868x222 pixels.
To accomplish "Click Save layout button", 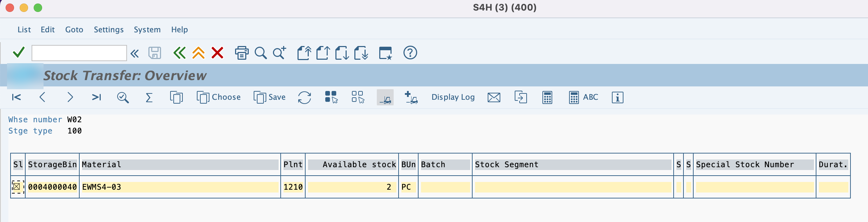I will (269, 97).
